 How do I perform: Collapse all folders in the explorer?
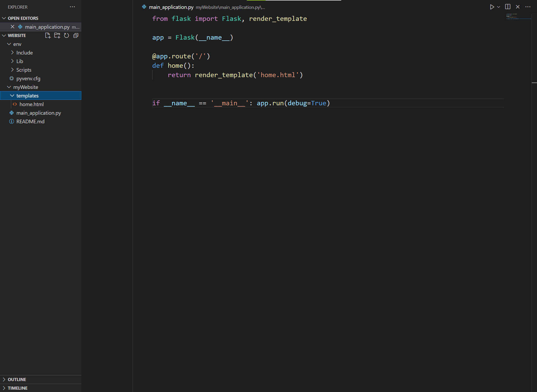76,35
